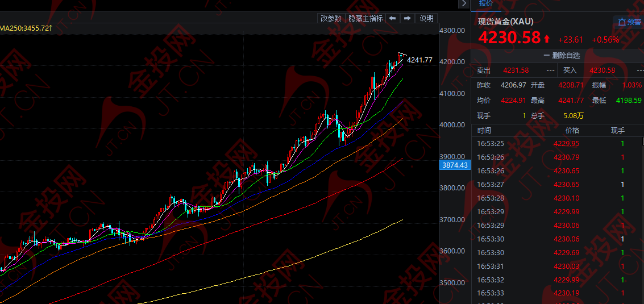The width and height of the screenshot is (644, 304).
Task: Click the 价格 column header
Action: pos(572,131)
